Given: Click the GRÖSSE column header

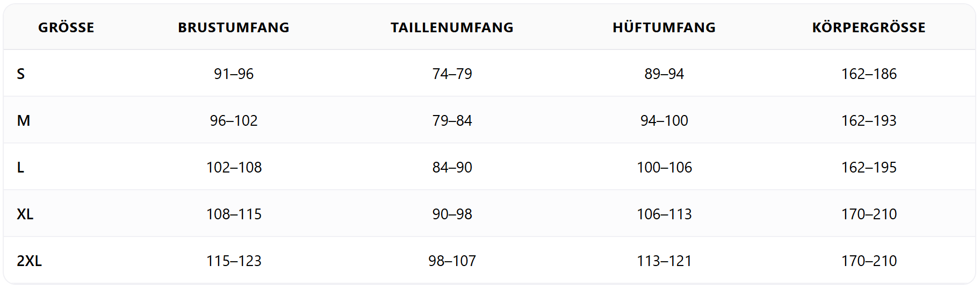Looking at the screenshot, I should pyautogui.click(x=66, y=27).
